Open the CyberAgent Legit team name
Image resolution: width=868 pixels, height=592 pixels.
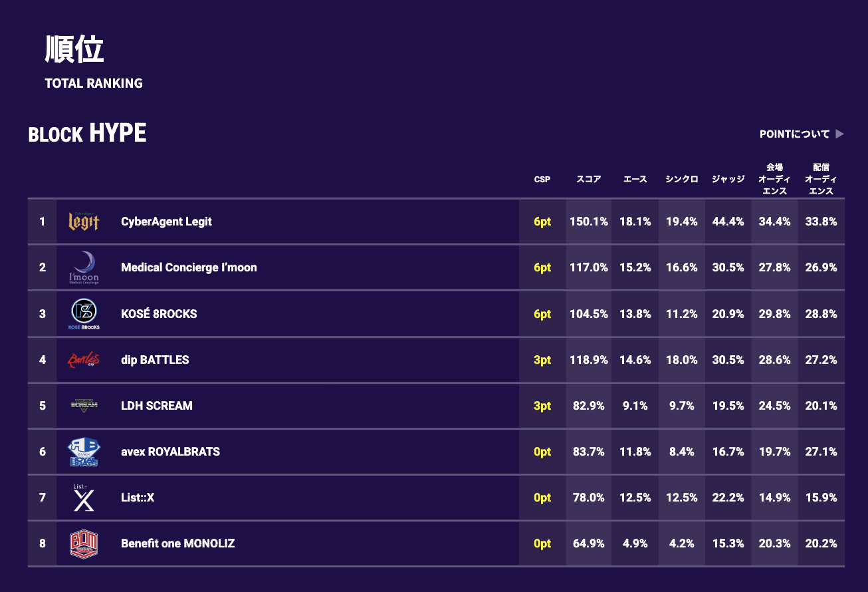[x=166, y=222]
